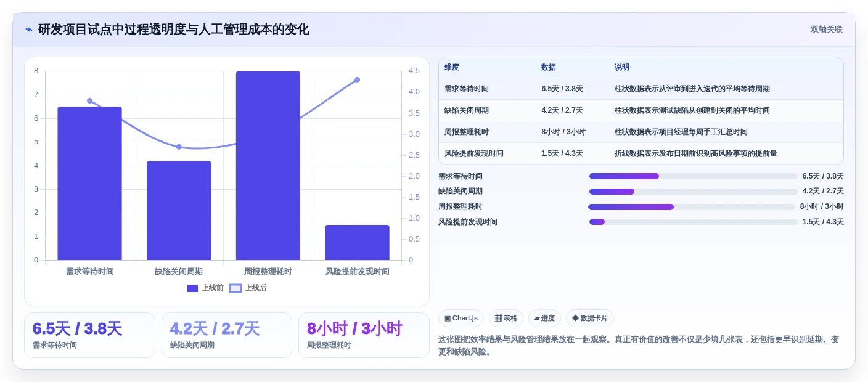
Task: Click the 数据 column header
Action: click(x=549, y=67)
